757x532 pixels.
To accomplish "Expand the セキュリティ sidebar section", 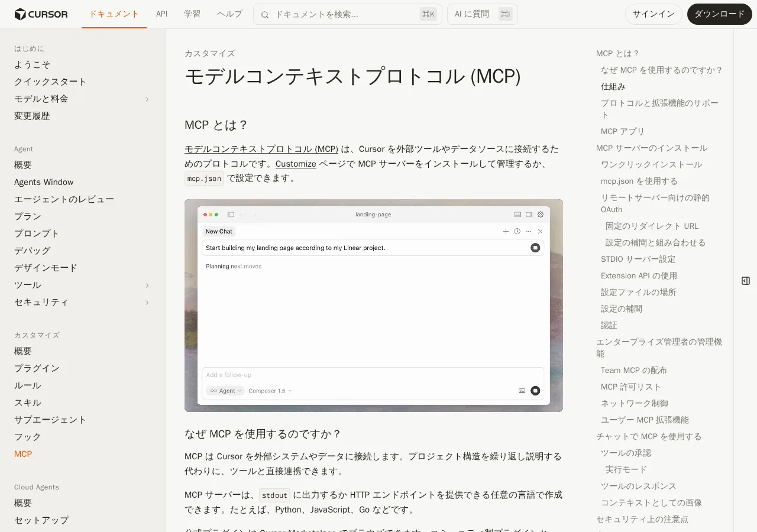I will click(147, 303).
